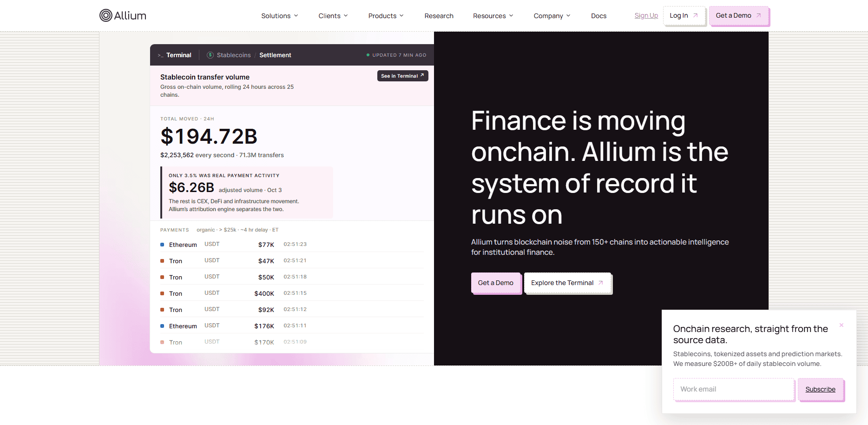Click the Subscribe button
The height and width of the screenshot is (425, 868).
coord(820,389)
